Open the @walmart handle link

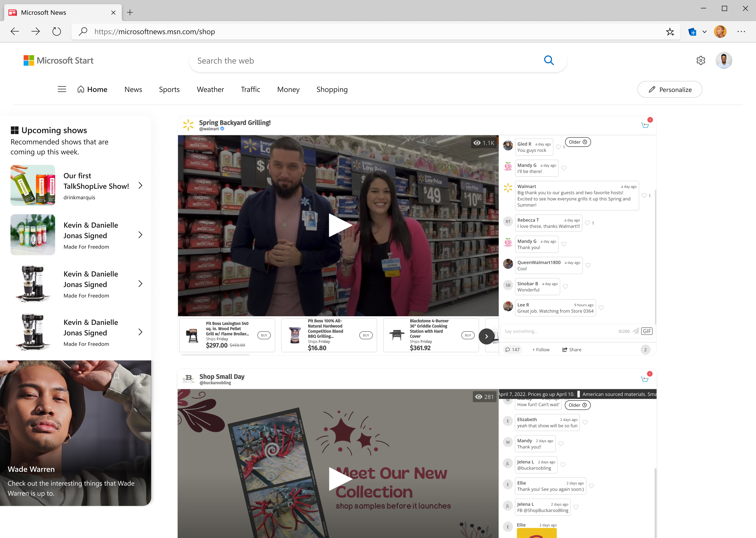(x=209, y=129)
